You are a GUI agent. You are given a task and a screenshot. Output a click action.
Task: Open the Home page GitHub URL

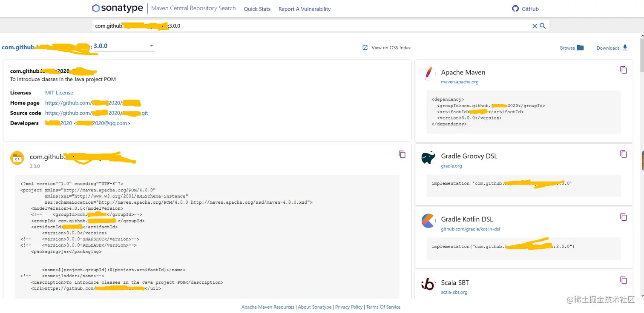(x=93, y=103)
